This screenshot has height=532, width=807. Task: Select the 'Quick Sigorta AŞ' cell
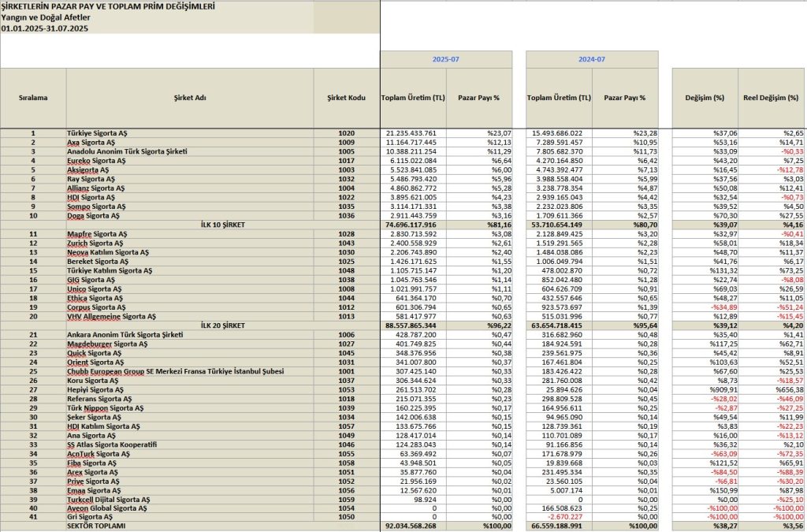[x=190, y=353]
